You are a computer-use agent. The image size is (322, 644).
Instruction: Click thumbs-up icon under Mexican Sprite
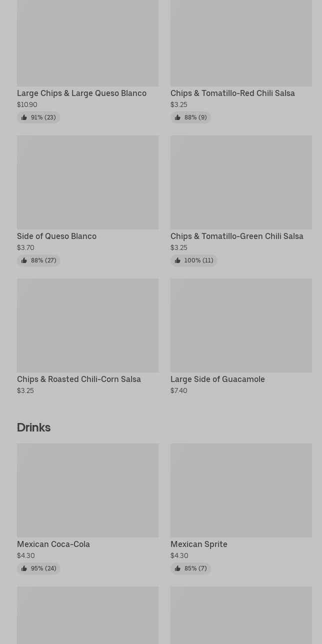click(x=177, y=568)
